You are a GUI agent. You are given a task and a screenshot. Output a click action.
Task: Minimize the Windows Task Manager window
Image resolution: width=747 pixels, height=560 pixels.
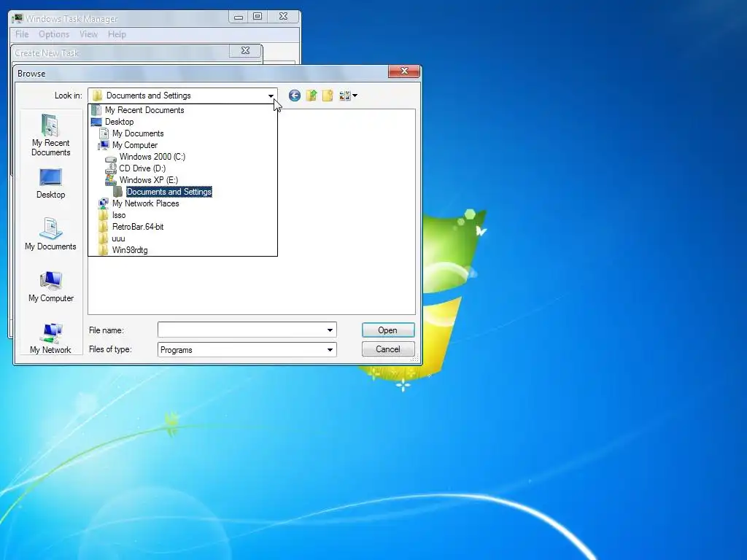tap(239, 17)
